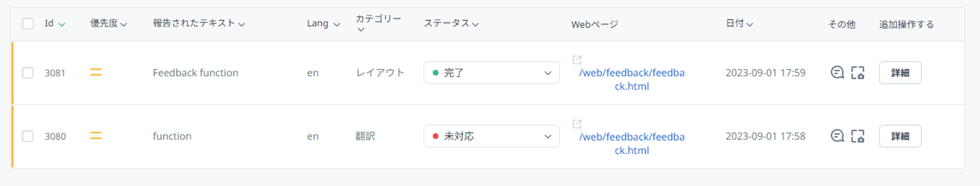Expand the Lang column filter
This screenshot has width=980, height=186.
coord(323,24)
